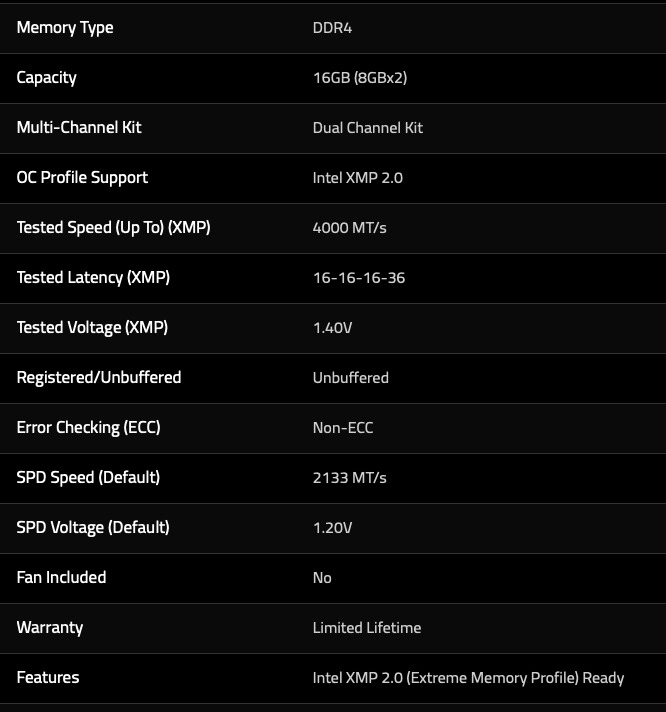Click the 1.20V SPD voltage value

[x=333, y=528]
